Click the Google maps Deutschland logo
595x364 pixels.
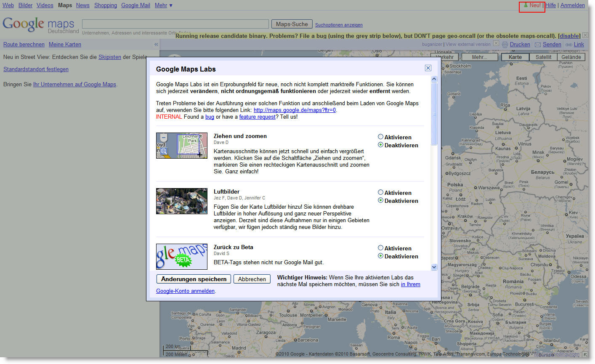pyautogui.click(x=40, y=25)
